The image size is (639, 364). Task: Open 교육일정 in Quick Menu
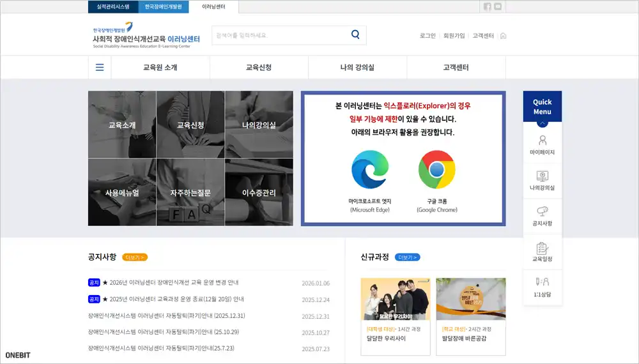542,252
